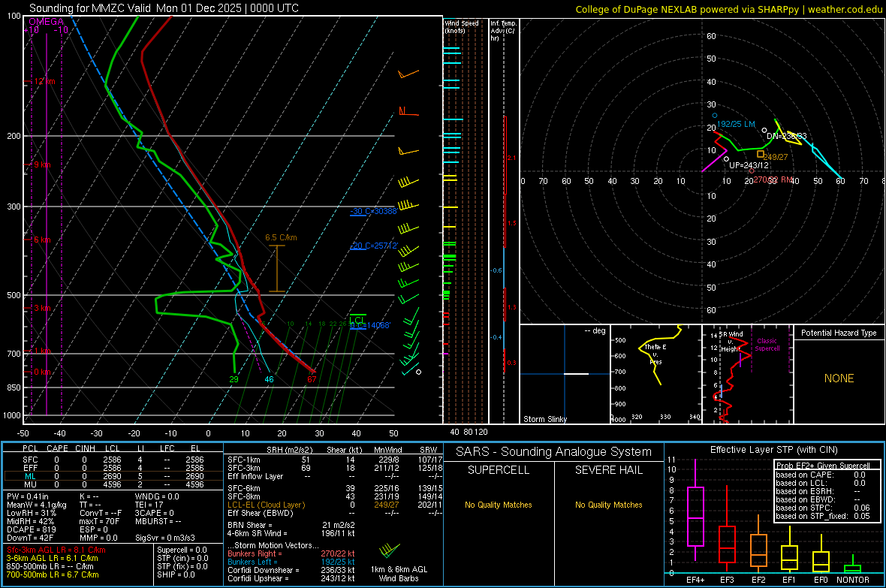886x588 pixels.
Task: Click the Theta-E v. Pres label
Action: [x=655, y=354]
